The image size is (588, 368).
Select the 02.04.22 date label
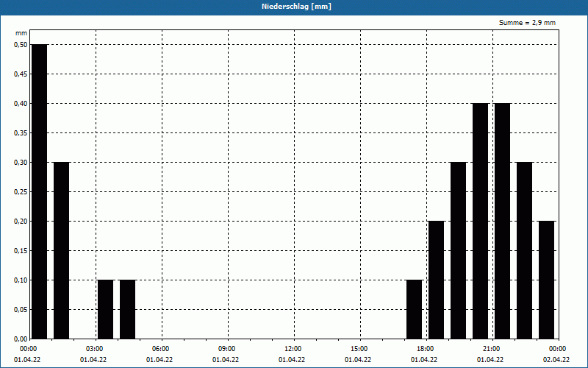click(x=556, y=360)
